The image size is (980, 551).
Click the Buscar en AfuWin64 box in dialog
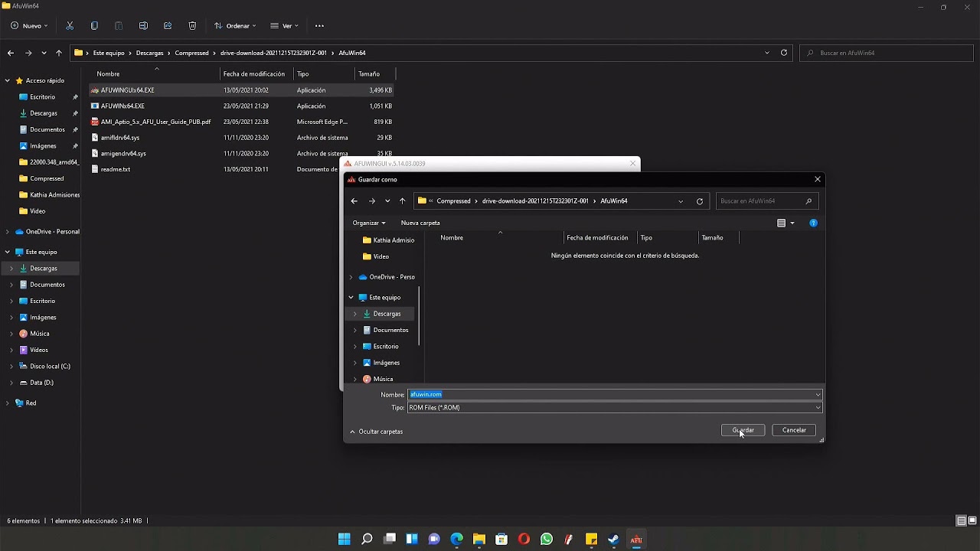[767, 201]
